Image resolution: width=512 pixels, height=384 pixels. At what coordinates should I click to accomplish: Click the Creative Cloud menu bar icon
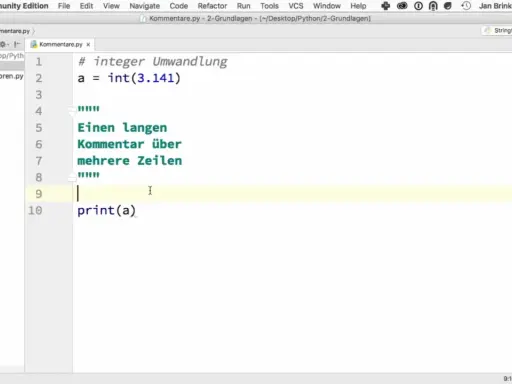402,6
